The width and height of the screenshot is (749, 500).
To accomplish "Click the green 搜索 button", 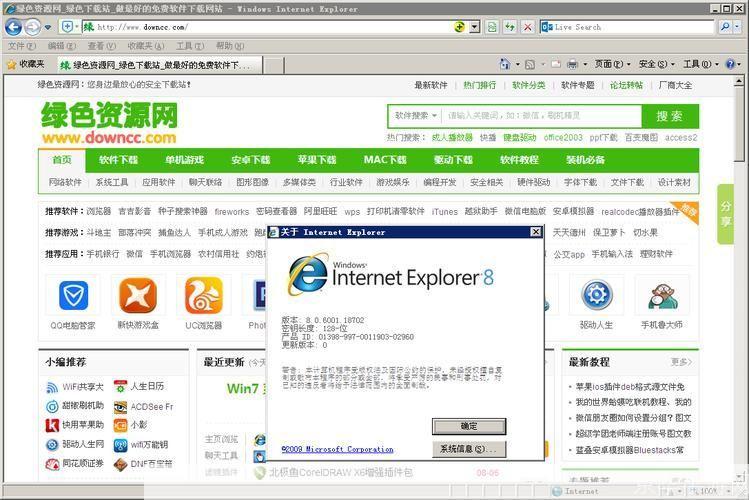I will click(670, 116).
